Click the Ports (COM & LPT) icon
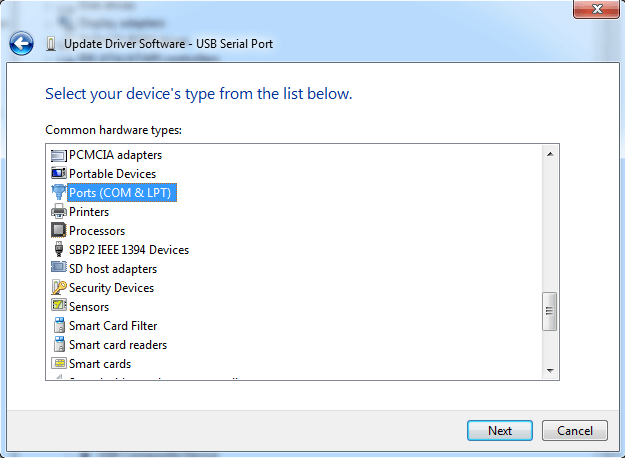This screenshot has height=458, width=625. tap(58, 193)
